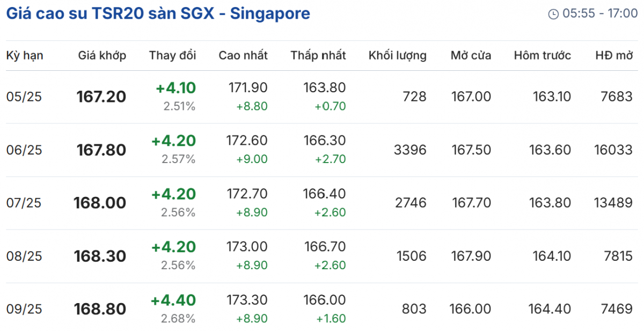Click the 'Kỳ hạn' column header
Viewport: 644px width, 331px height.
25,55
